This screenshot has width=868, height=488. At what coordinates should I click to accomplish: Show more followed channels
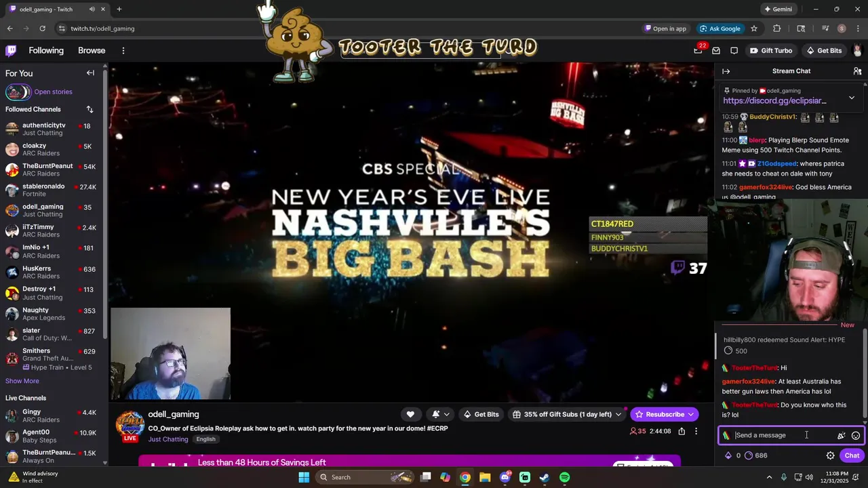point(22,381)
